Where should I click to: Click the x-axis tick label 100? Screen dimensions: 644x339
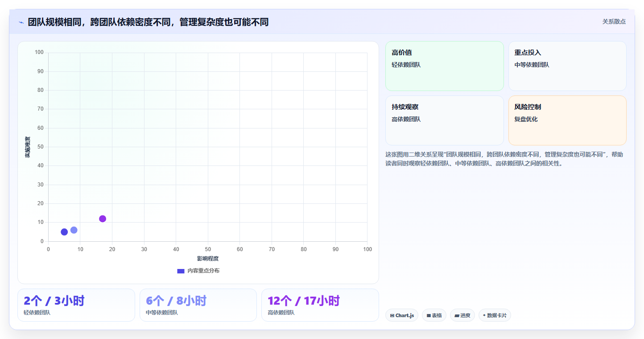[x=367, y=249]
